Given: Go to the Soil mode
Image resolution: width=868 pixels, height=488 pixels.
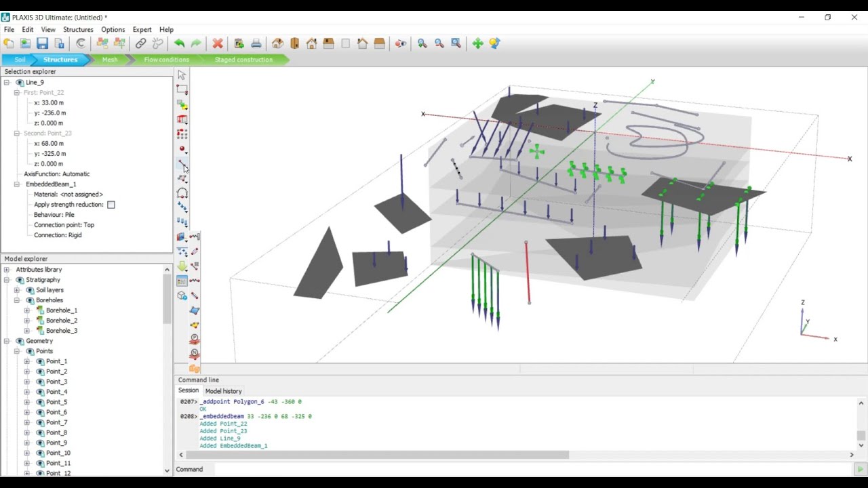Looking at the screenshot, I should tap(20, 60).
